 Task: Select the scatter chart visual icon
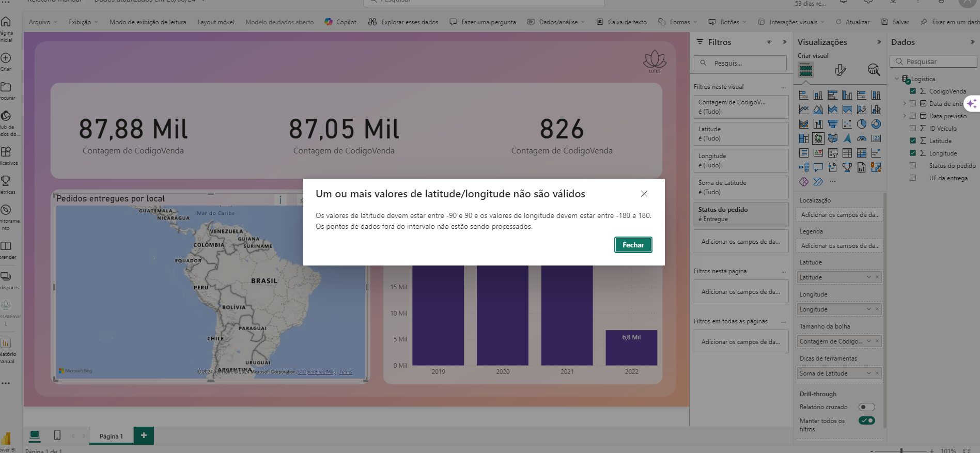coord(847,124)
